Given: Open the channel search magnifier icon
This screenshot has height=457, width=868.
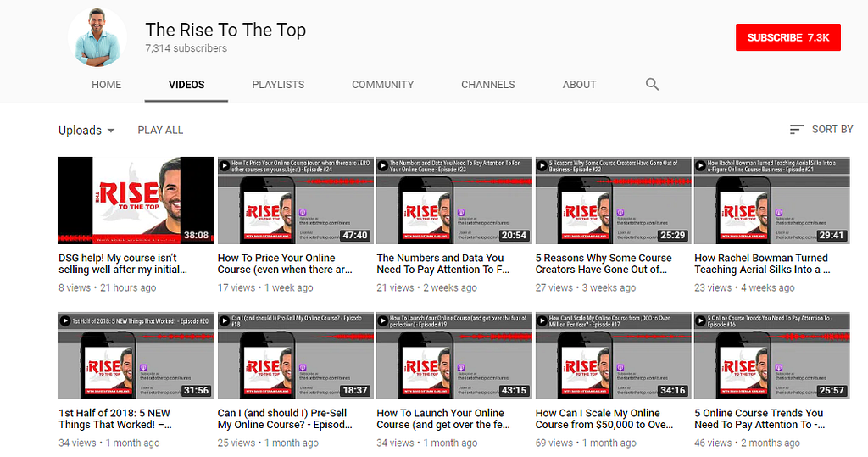Looking at the screenshot, I should click(652, 84).
